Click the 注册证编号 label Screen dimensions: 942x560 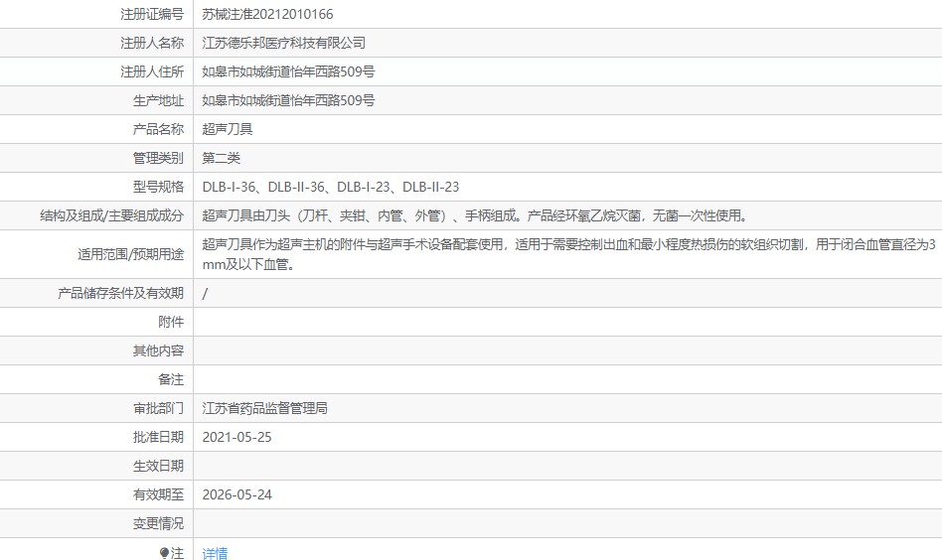click(152, 15)
